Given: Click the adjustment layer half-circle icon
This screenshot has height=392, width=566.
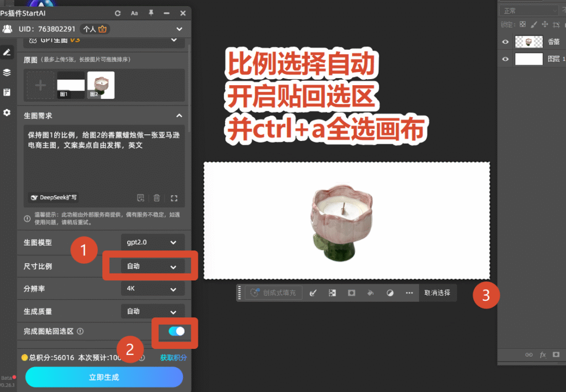Looking at the screenshot, I should [390, 292].
